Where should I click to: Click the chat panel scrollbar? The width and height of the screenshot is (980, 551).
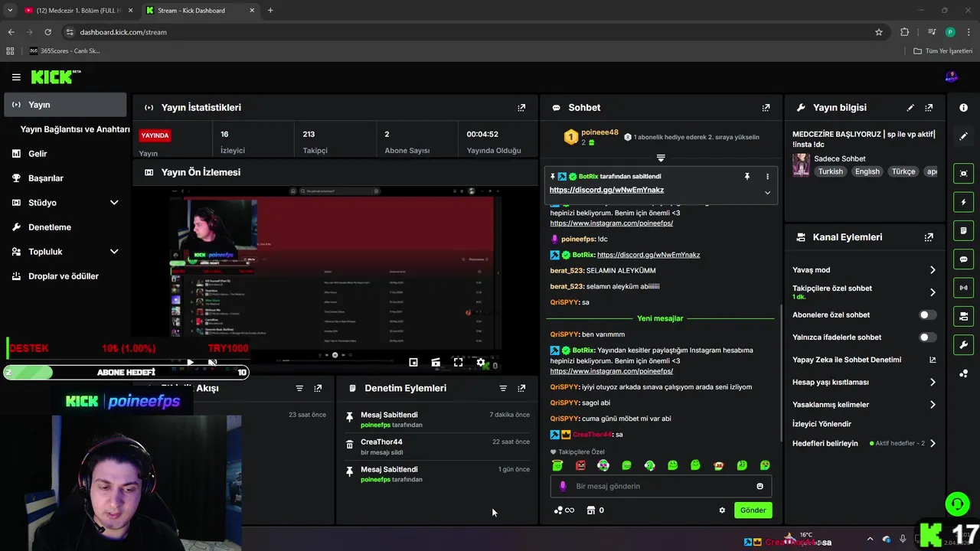(x=781, y=373)
